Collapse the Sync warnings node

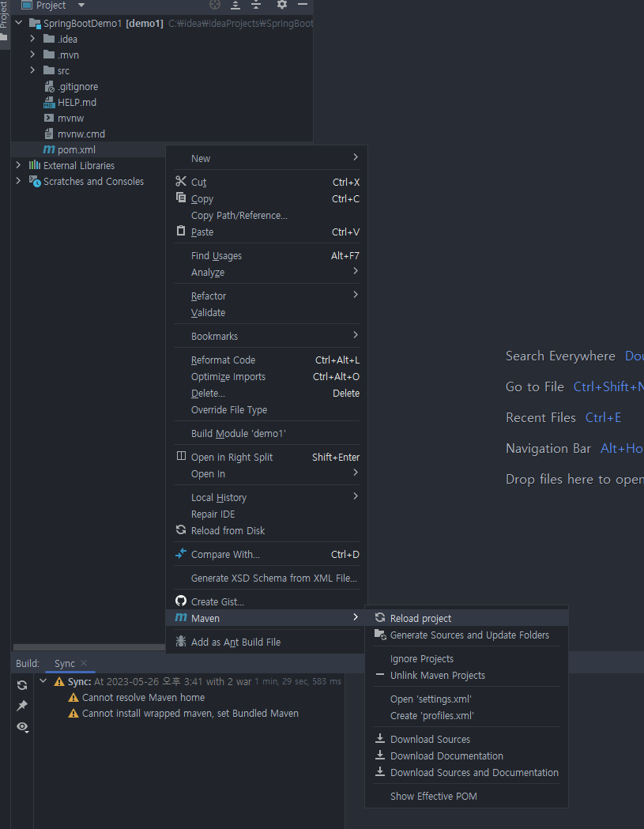(x=43, y=681)
